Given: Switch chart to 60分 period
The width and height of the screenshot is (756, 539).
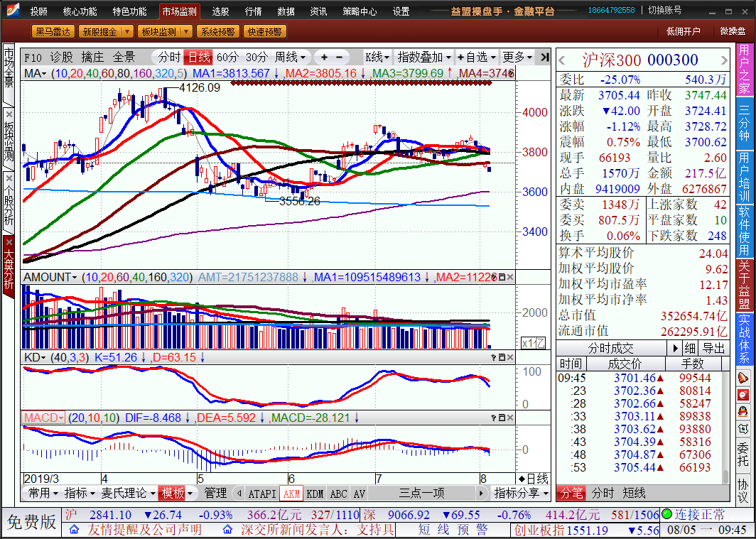Looking at the screenshot, I should pyautogui.click(x=227, y=58).
